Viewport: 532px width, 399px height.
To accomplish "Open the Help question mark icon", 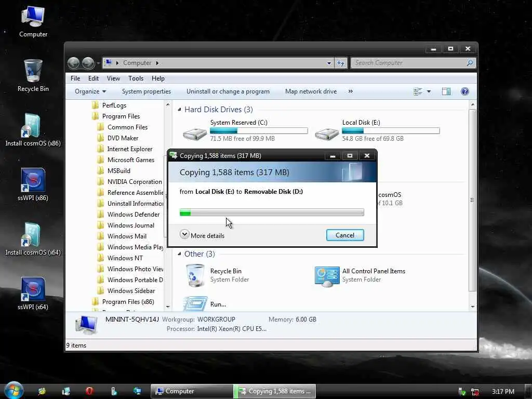I will [465, 91].
